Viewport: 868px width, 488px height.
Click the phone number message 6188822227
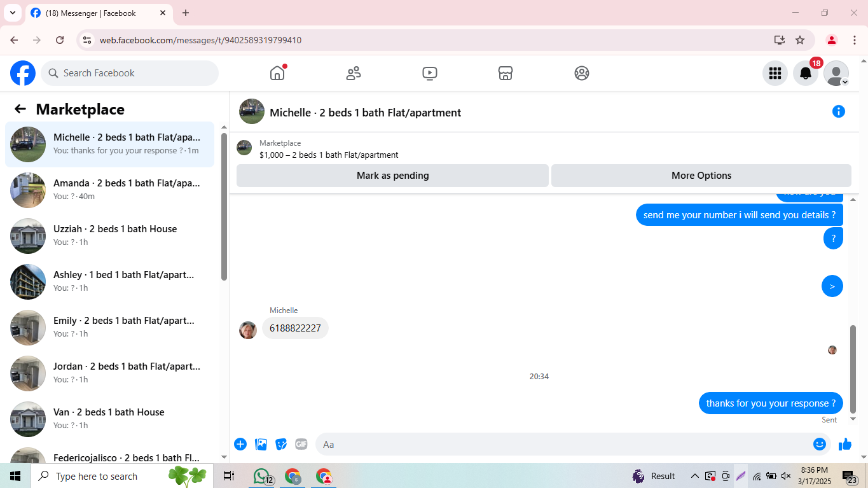point(295,328)
